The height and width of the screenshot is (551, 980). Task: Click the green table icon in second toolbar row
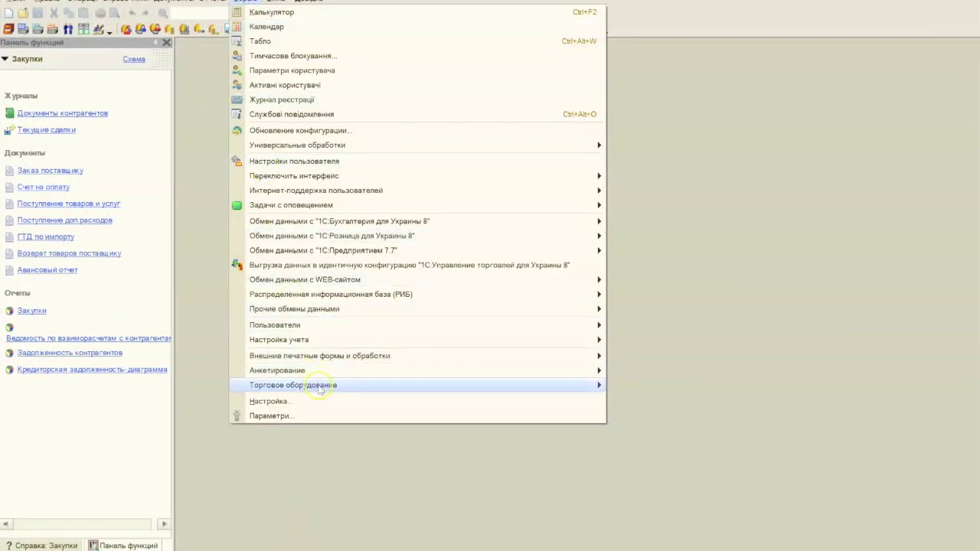point(83,29)
